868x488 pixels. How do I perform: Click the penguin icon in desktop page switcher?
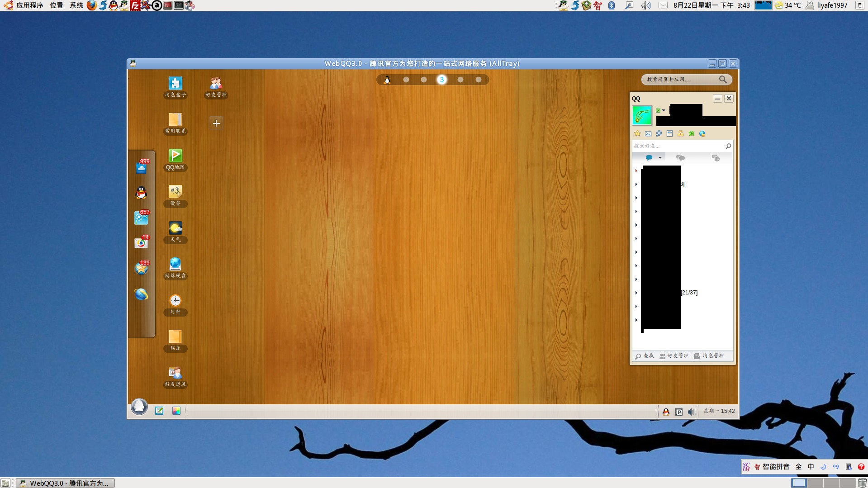(387, 80)
